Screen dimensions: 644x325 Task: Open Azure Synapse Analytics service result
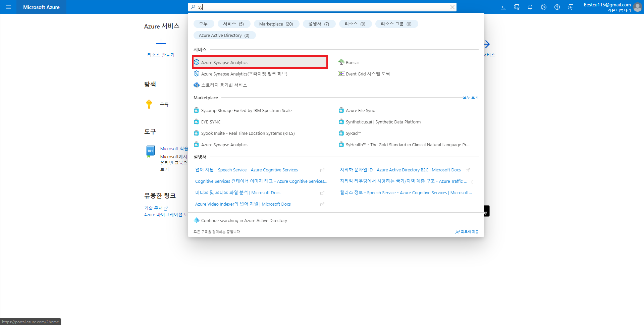[260, 62]
